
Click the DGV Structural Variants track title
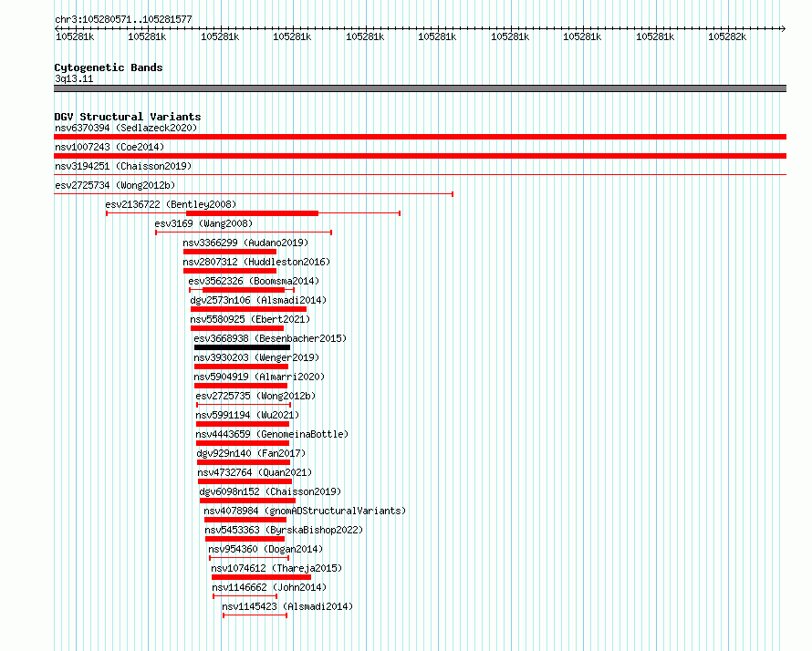[128, 117]
